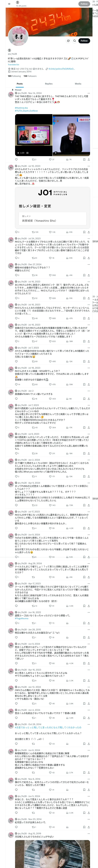
Task: Open the profile search magnifier icon
Action: (74, 41)
